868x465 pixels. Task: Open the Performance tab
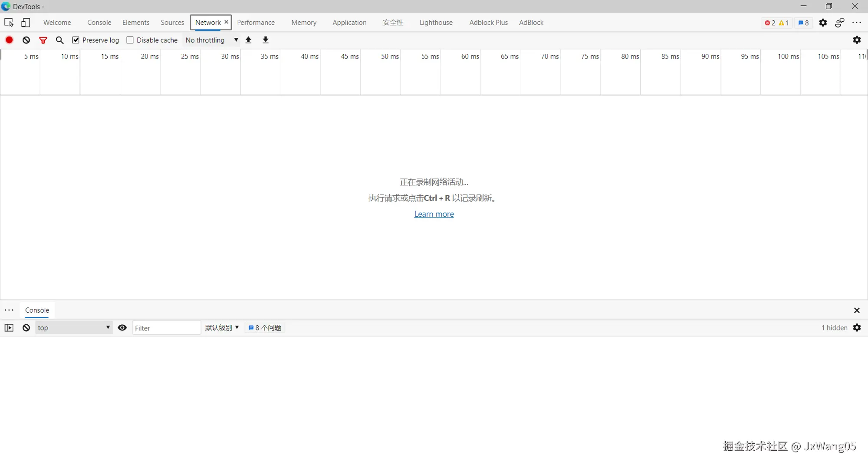pyautogui.click(x=256, y=23)
